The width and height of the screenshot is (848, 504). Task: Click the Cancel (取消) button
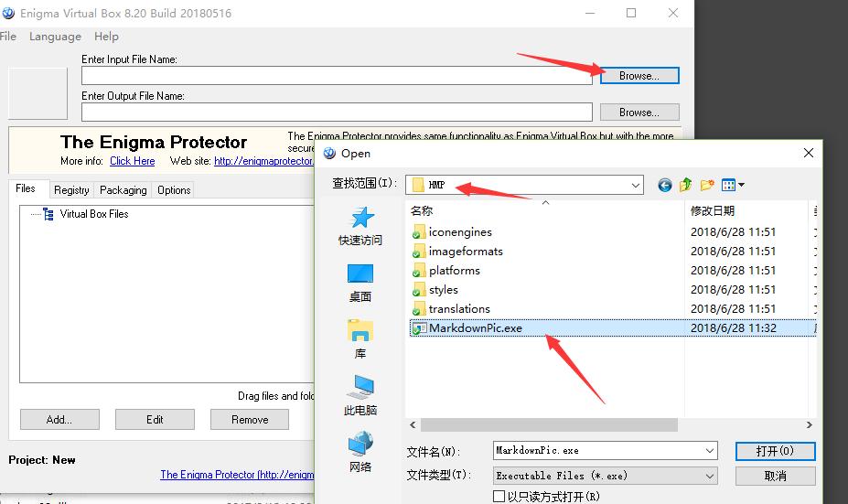[x=775, y=476]
